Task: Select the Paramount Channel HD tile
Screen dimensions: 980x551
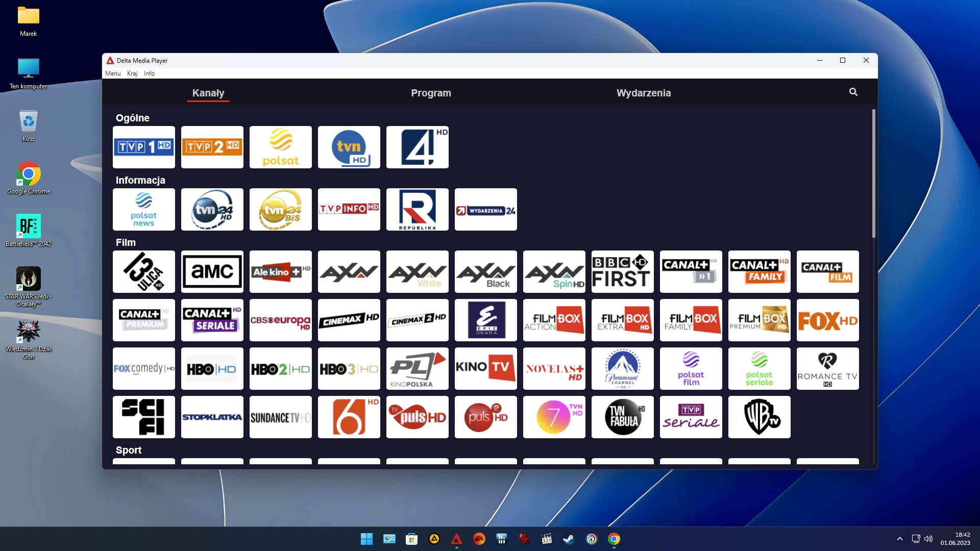Action: (623, 368)
